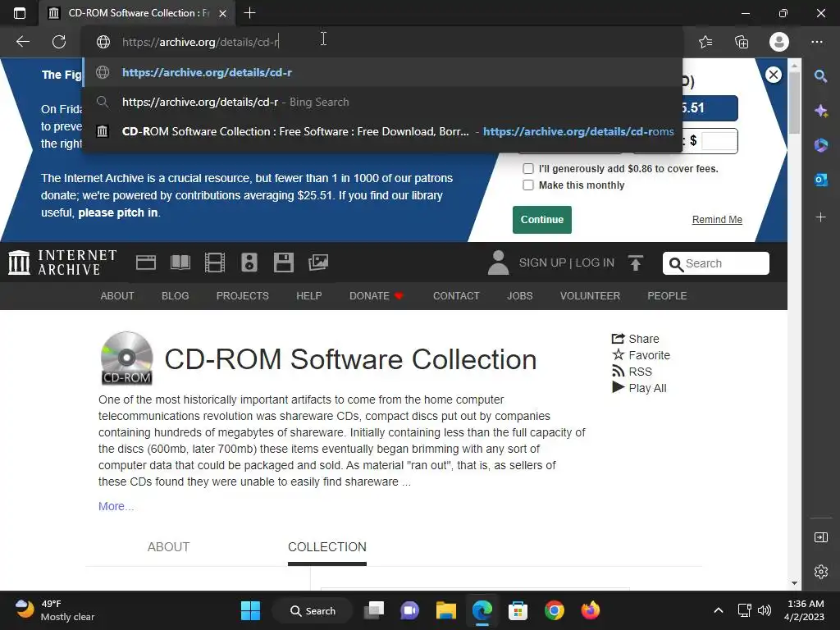This screenshot has height=630, width=840.
Task: Open taskbar Search box
Action: (313, 610)
